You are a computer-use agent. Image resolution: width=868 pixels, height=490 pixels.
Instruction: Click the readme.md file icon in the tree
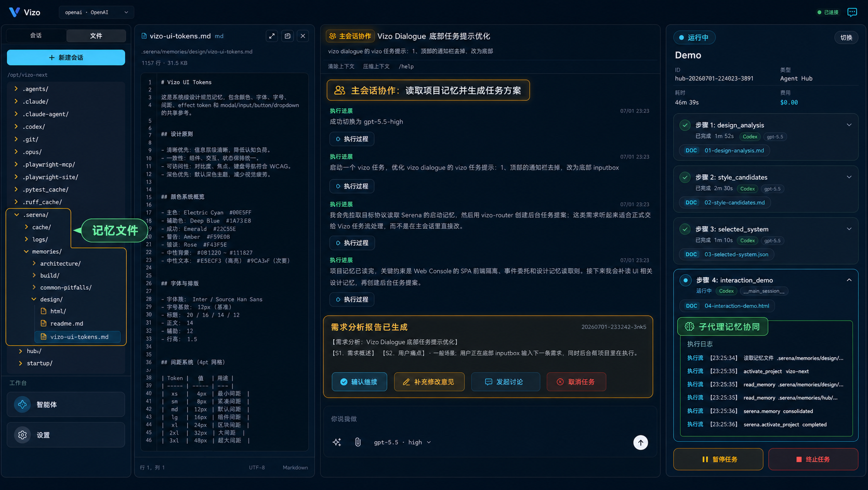[x=44, y=323]
